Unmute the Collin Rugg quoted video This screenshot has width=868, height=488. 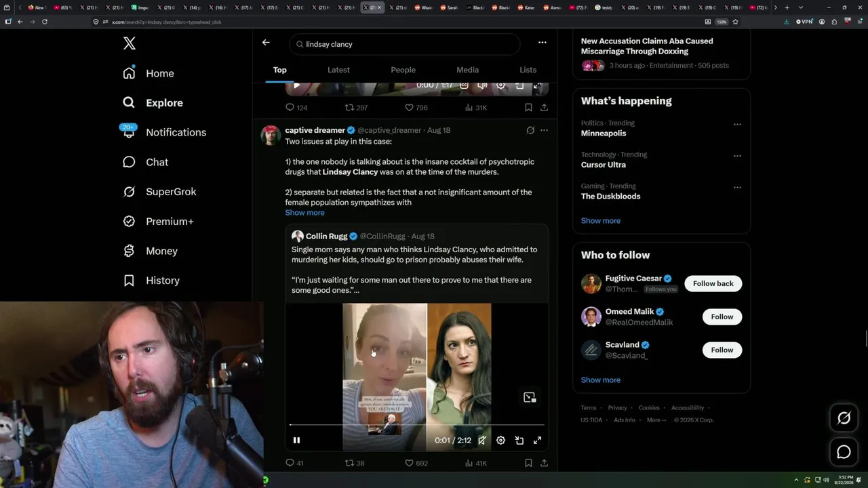[x=481, y=441]
